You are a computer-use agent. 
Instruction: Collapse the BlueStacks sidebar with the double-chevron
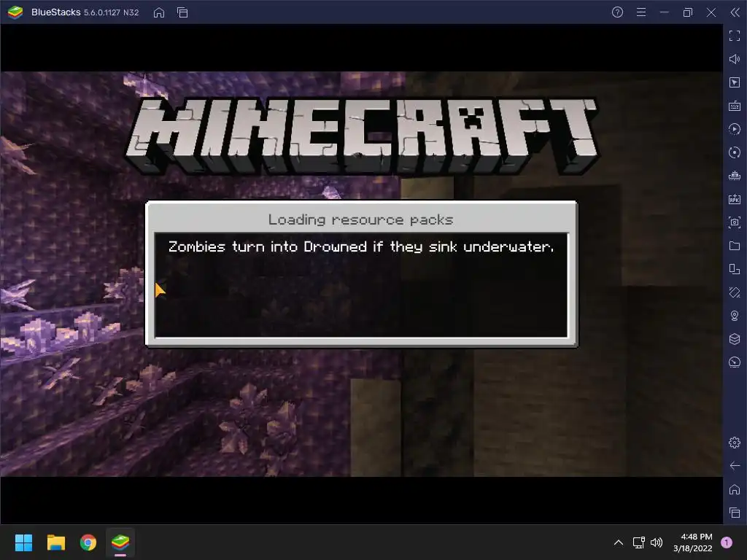(735, 12)
